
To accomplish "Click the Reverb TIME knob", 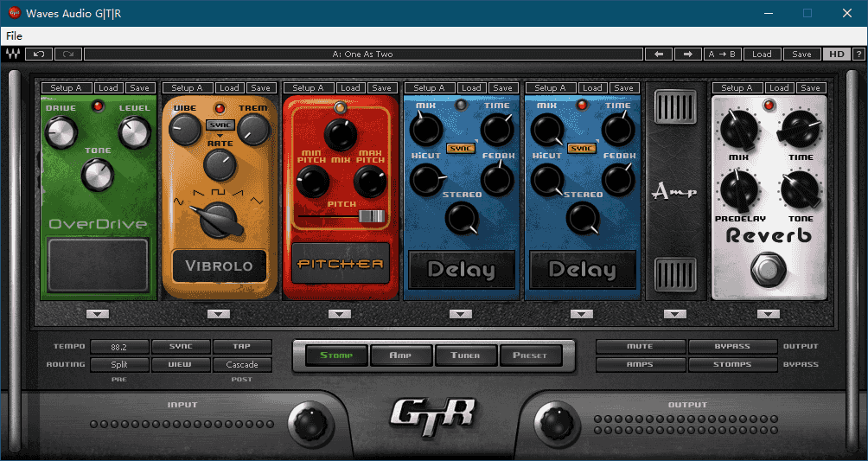I will [800, 131].
